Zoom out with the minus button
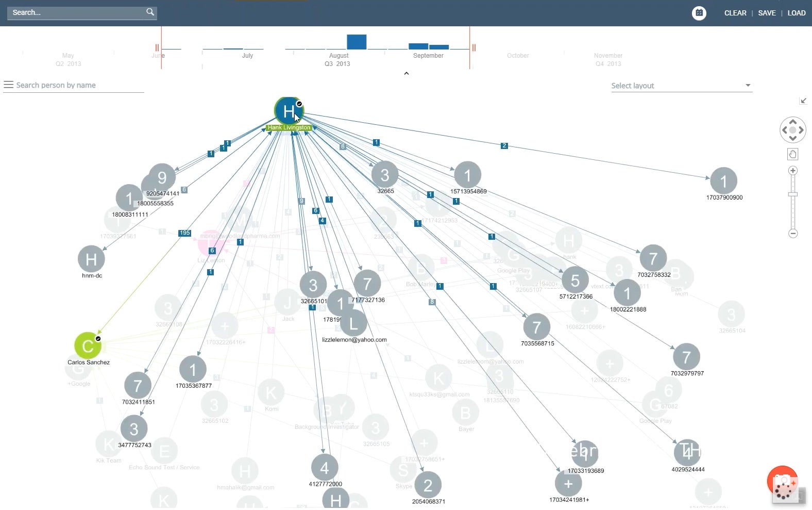This screenshot has height=510, width=812. pos(793,233)
